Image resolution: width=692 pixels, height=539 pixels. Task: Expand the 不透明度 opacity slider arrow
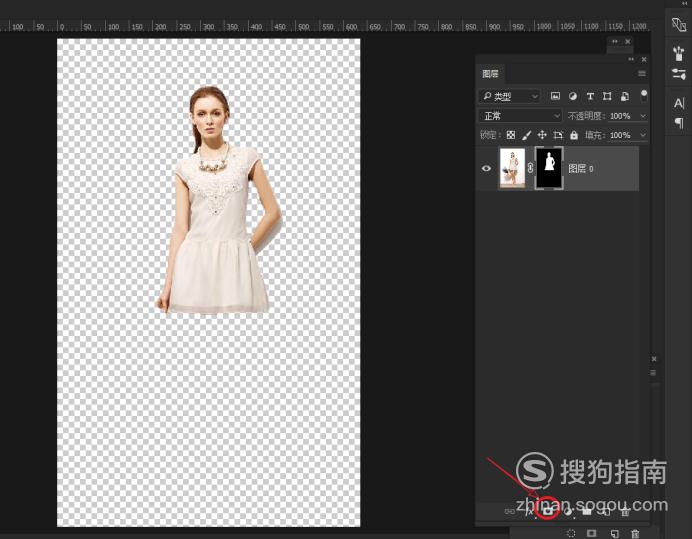pos(643,116)
